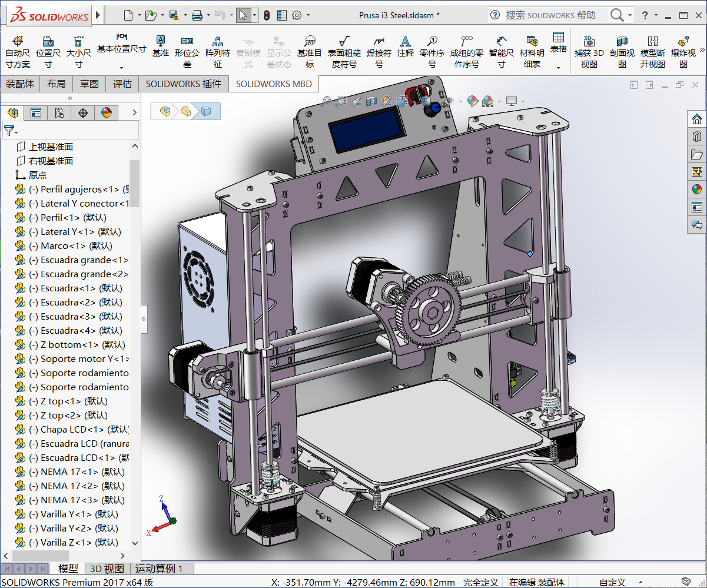Expand the manager tabs chevron arrow

tap(134, 112)
